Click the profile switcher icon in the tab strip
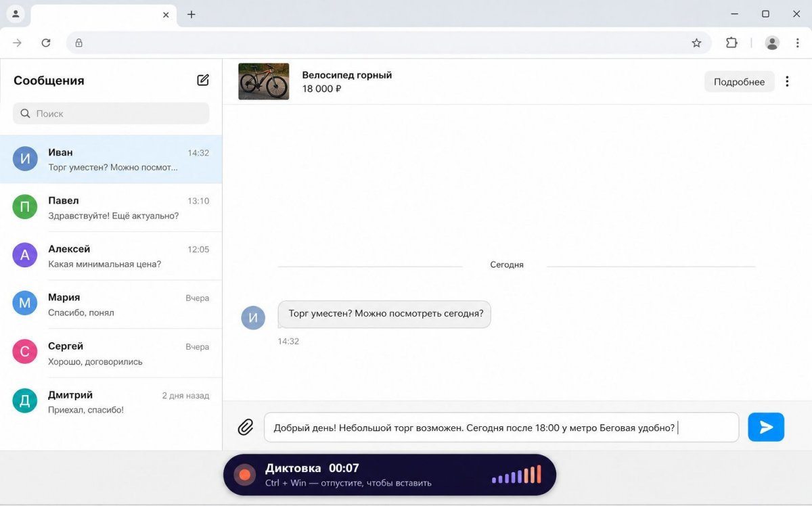Screen dimensions: 812x506 [16, 14]
